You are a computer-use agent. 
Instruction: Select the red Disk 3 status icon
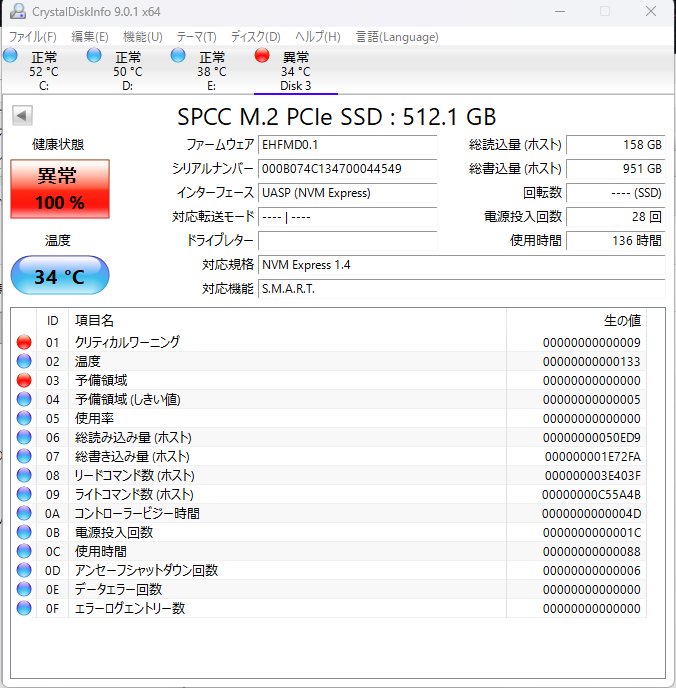pos(262,56)
